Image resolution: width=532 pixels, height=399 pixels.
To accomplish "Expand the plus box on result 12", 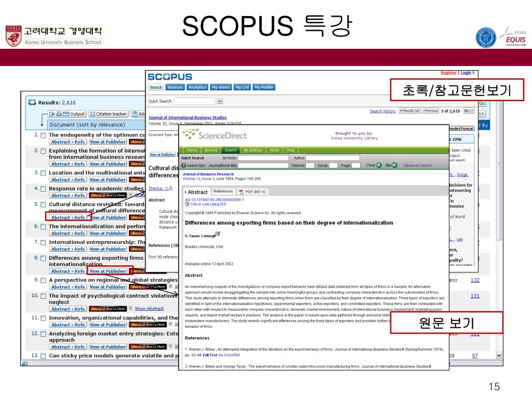I will (x=170, y=346).
